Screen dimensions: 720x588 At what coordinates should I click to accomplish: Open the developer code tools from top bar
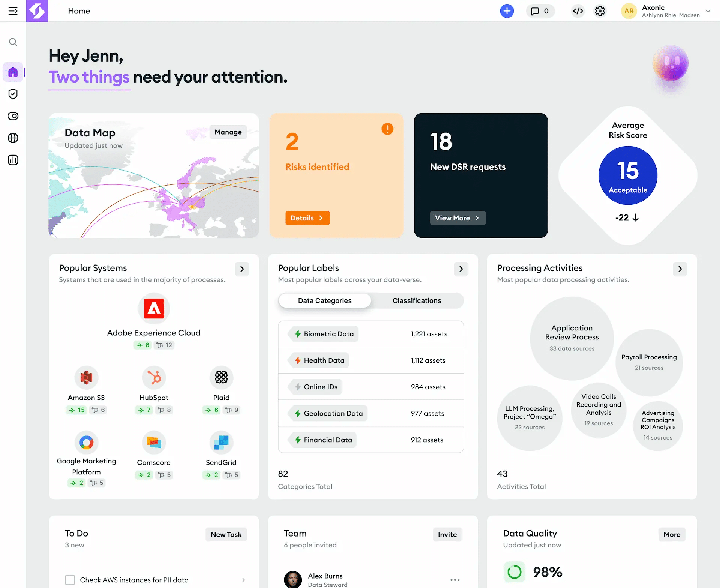click(x=578, y=11)
